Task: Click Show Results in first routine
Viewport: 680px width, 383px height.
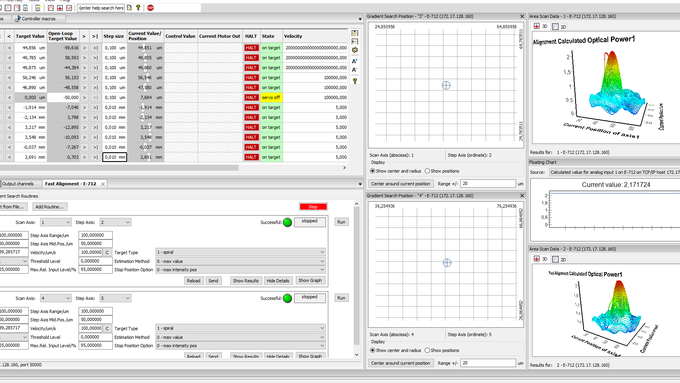Action: coord(245,281)
